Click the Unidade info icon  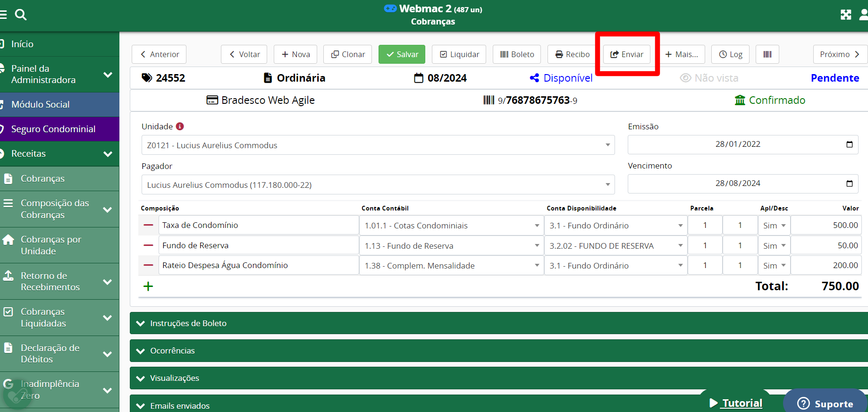point(180,126)
